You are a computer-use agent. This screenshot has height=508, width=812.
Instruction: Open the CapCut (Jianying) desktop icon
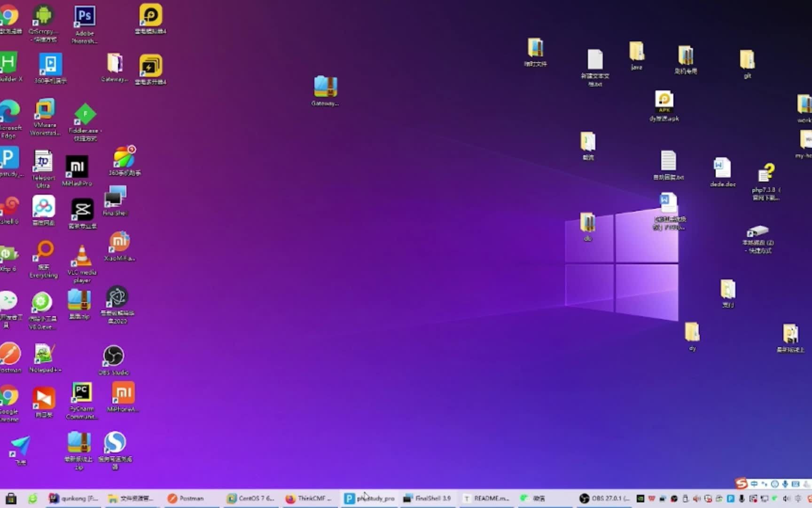point(83,214)
